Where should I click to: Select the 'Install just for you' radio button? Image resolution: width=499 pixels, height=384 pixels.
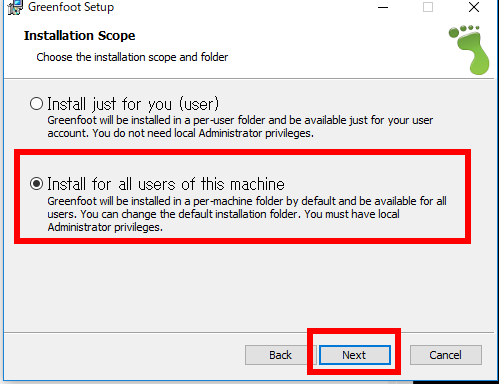36,104
